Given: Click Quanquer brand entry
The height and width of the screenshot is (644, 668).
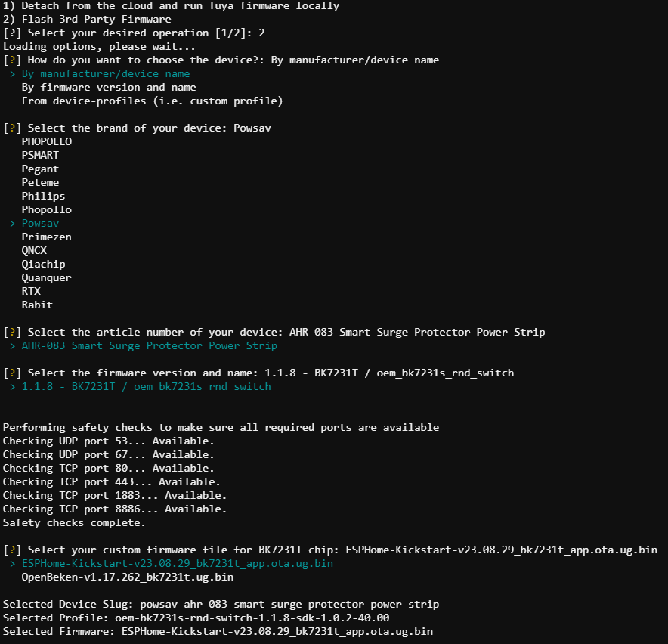Looking at the screenshot, I should [47, 278].
